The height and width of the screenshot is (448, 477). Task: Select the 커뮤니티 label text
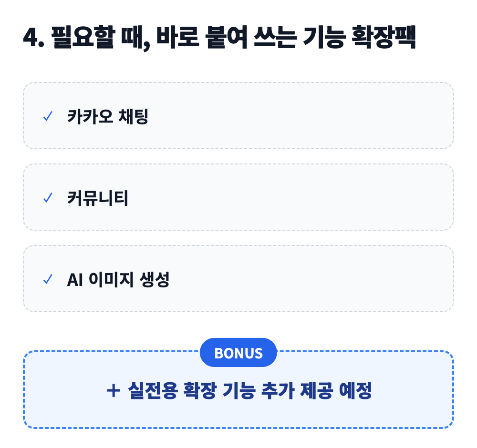click(x=98, y=198)
